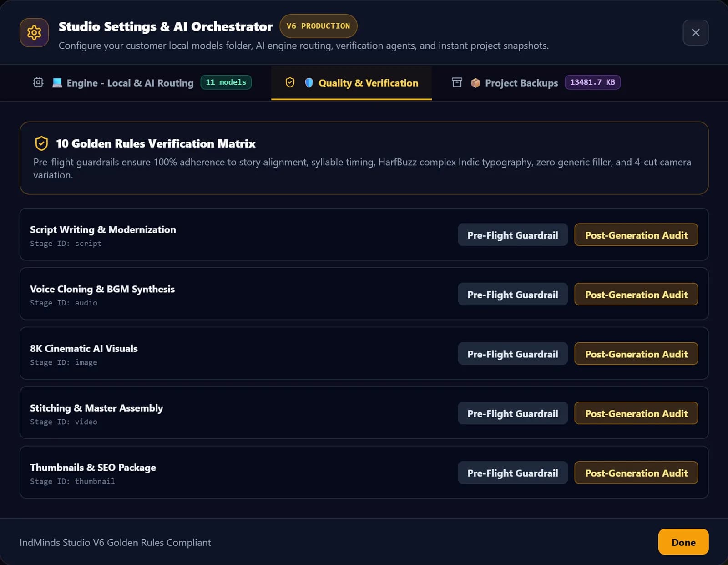
Task: Toggle Pre-Flight Guardrail for Script Writing stage
Action: [513, 235]
